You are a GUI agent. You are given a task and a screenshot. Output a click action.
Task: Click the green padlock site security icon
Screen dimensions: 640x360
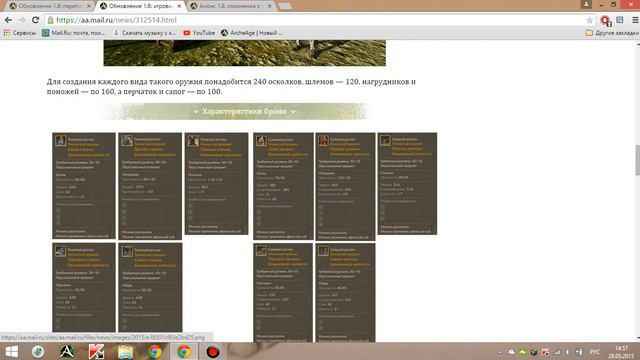(50, 20)
